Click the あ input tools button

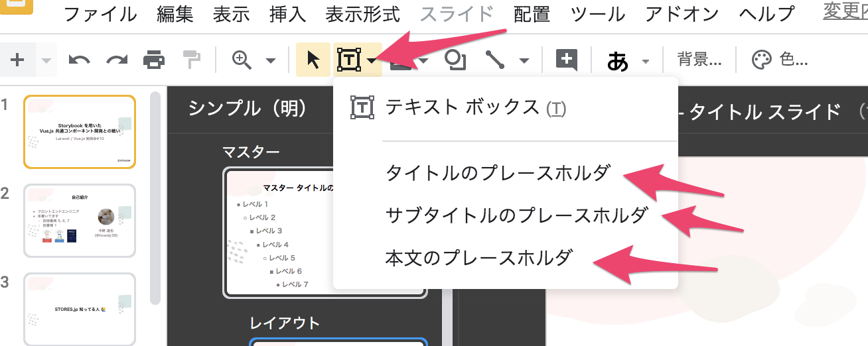618,62
